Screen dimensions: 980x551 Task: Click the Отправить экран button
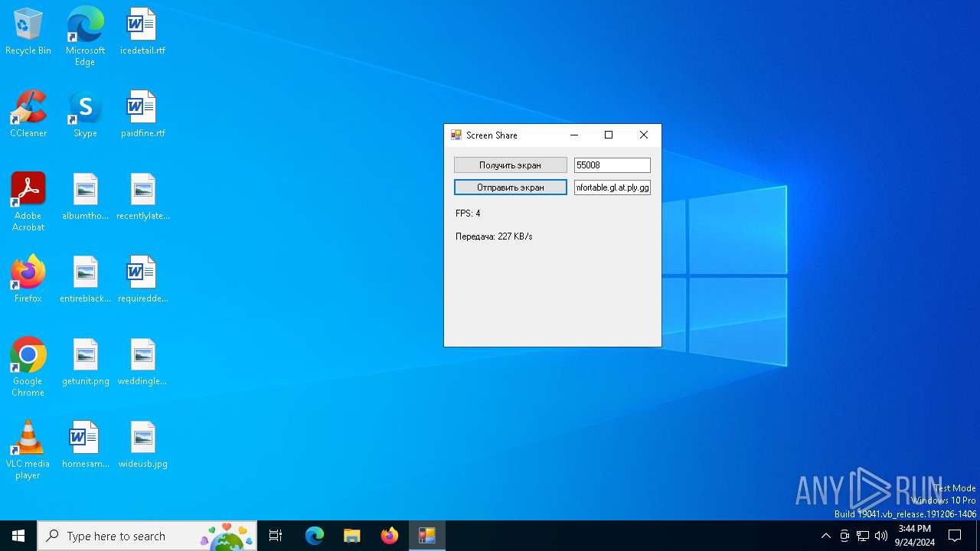tap(510, 187)
